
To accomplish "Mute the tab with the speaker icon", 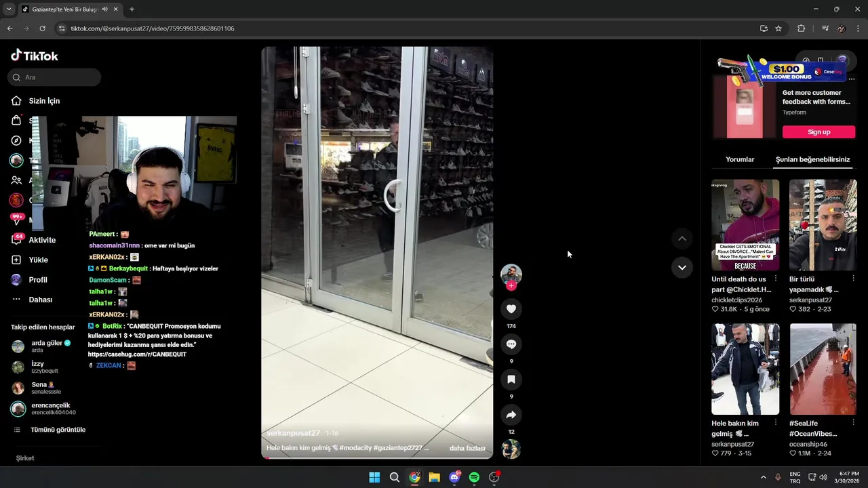I will 104,9.
